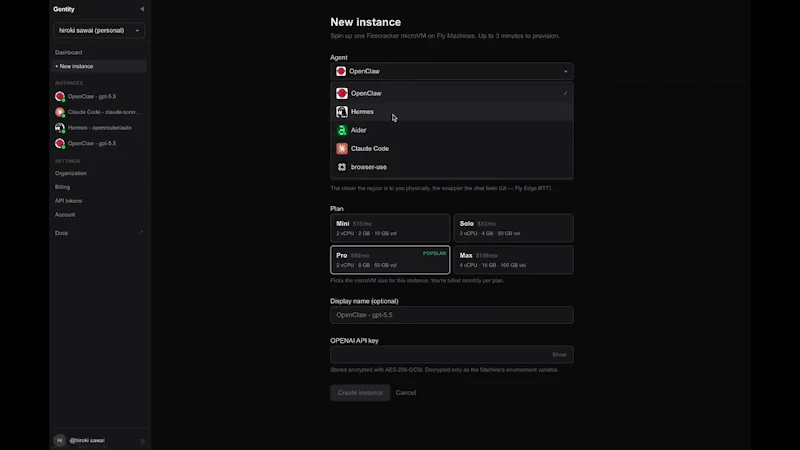The height and width of the screenshot is (450, 800).
Task: Open the hiroki sawai (personal) organization switcher
Action: tap(99, 31)
